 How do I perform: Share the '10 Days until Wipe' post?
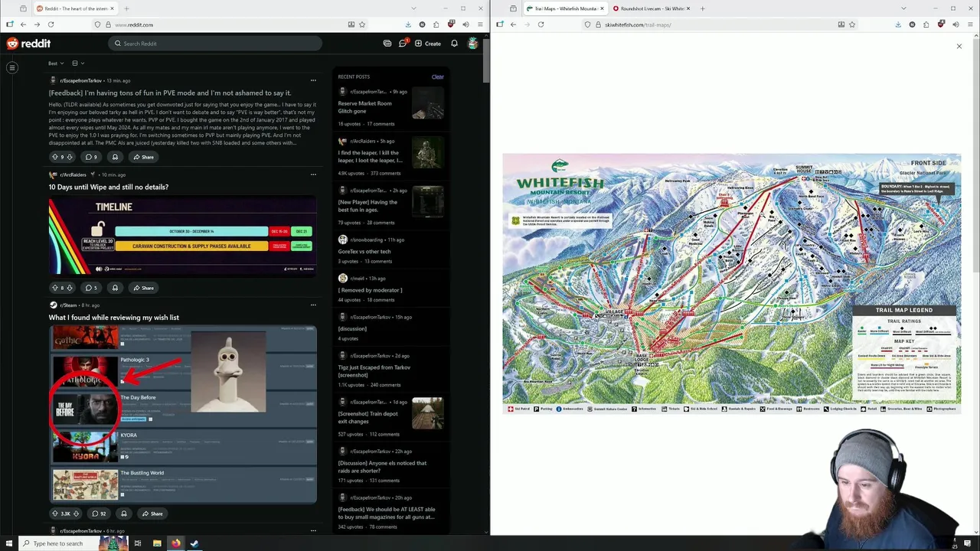pos(143,288)
